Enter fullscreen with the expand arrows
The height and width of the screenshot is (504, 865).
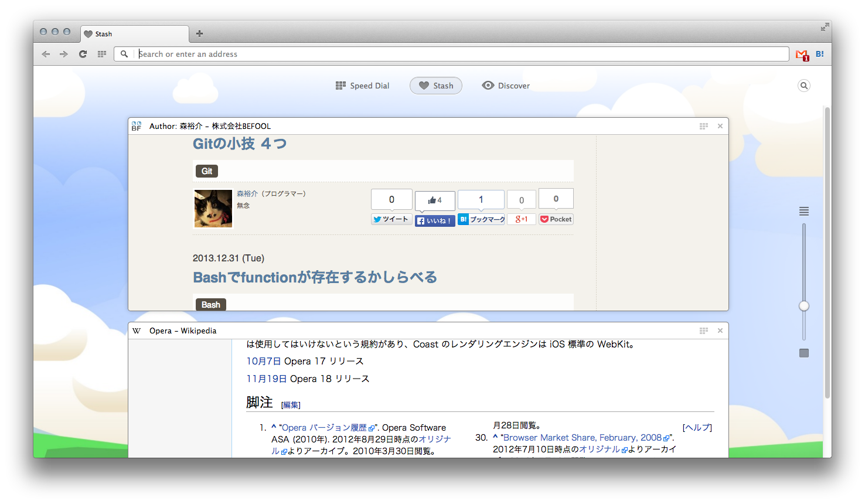coord(825,27)
